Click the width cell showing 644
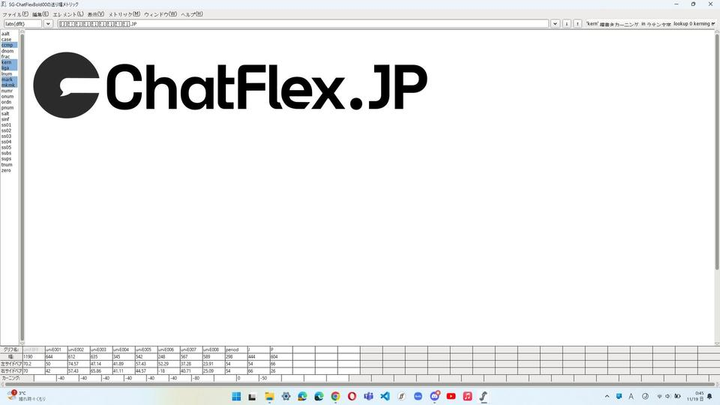 [56, 357]
